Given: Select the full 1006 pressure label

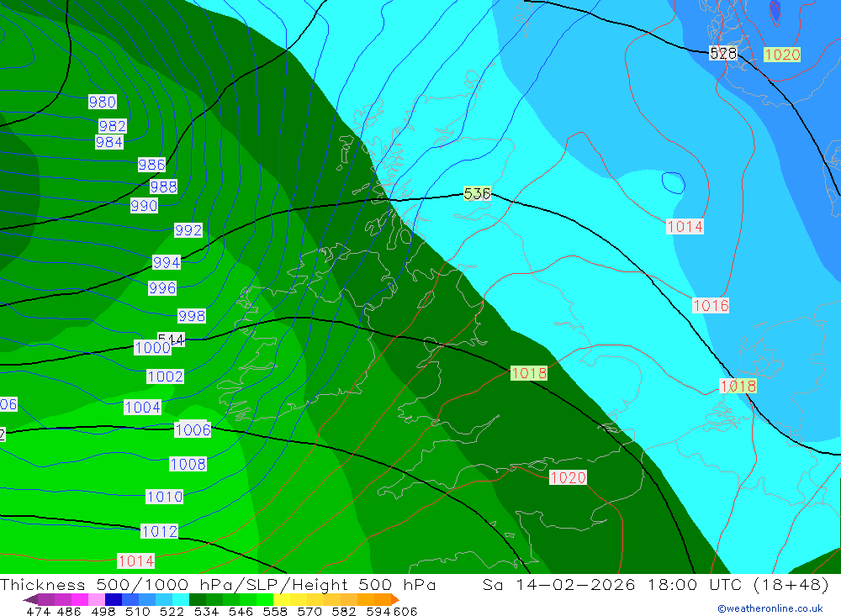Looking at the screenshot, I should coord(193,429).
